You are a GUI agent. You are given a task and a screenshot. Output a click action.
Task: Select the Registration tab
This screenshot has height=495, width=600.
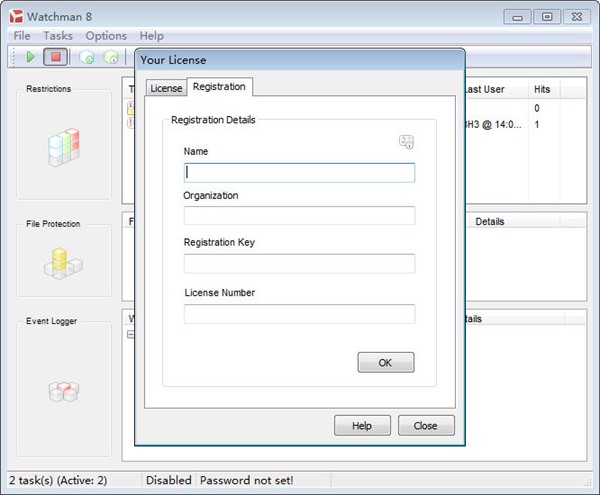coord(219,86)
